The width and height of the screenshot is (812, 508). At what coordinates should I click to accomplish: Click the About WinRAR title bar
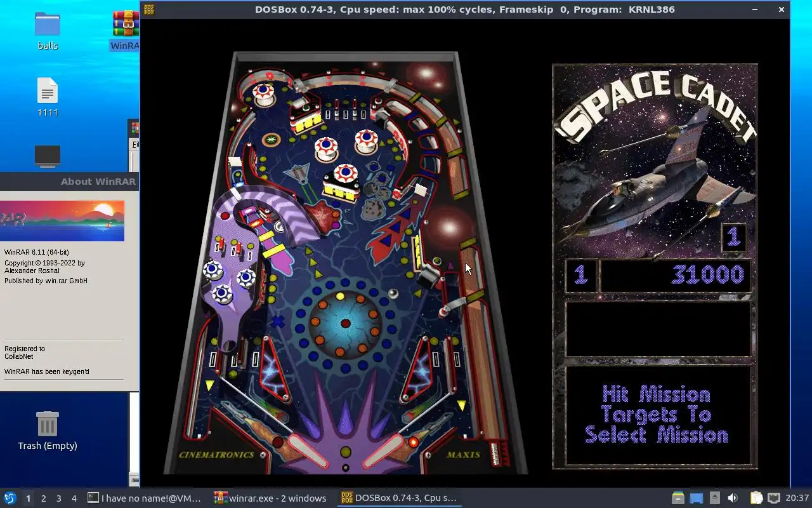(69, 182)
